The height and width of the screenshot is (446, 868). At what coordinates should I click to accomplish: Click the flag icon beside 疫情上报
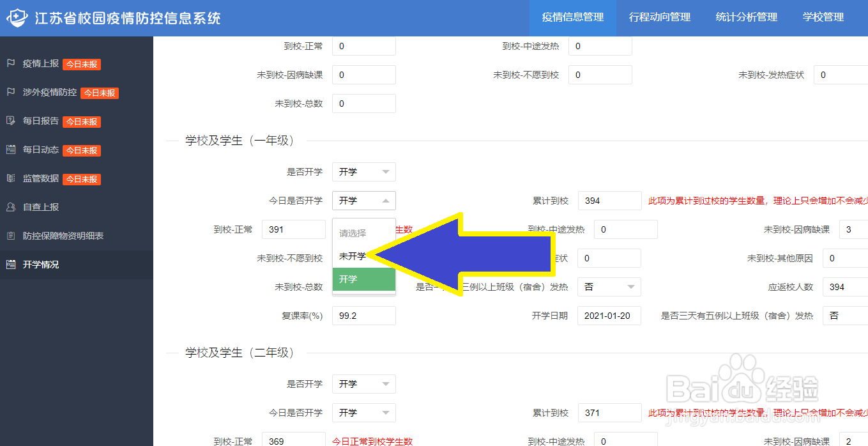10,64
